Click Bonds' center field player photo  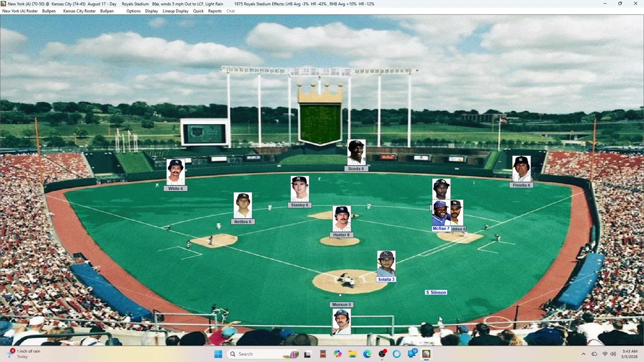point(356,152)
